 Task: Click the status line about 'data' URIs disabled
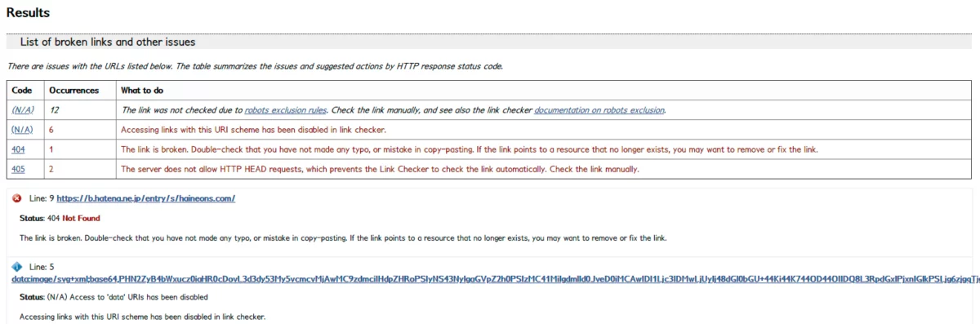pyautogui.click(x=114, y=297)
